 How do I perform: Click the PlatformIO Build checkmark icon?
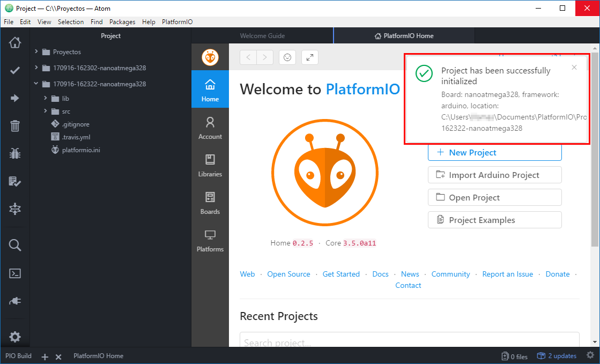pyautogui.click(x=15, y=70)
